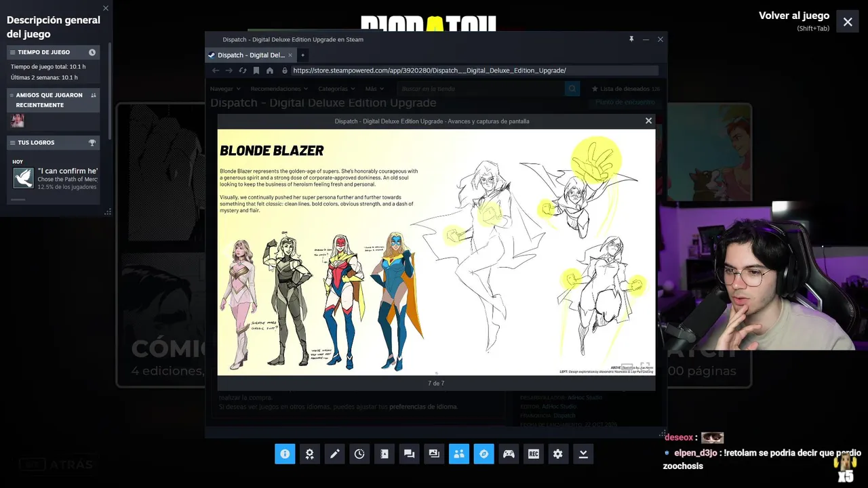The height and width of the screenshot is (488, 868).
Task: Collapse the Tiempo de juego section header
Action: click(53, 52)
